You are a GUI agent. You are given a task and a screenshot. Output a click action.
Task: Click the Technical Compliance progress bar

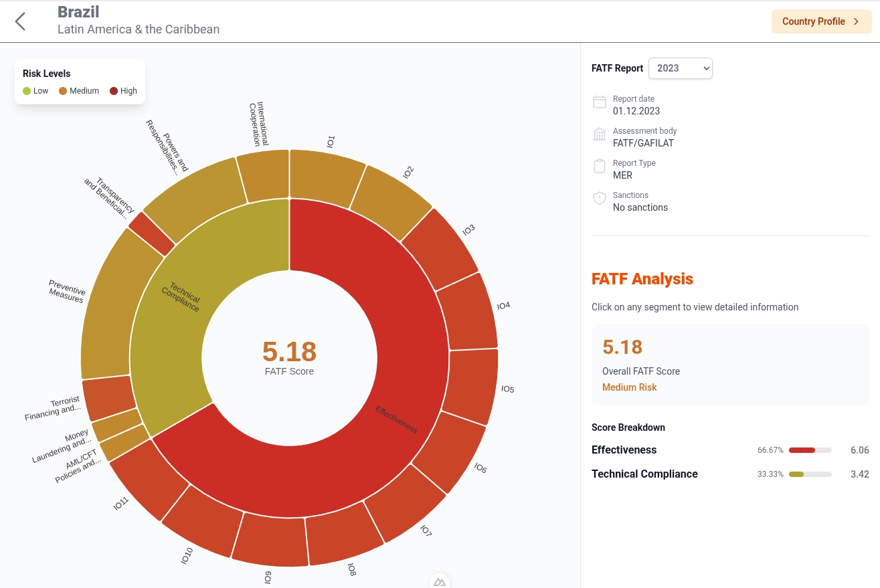tap(810, 474)
